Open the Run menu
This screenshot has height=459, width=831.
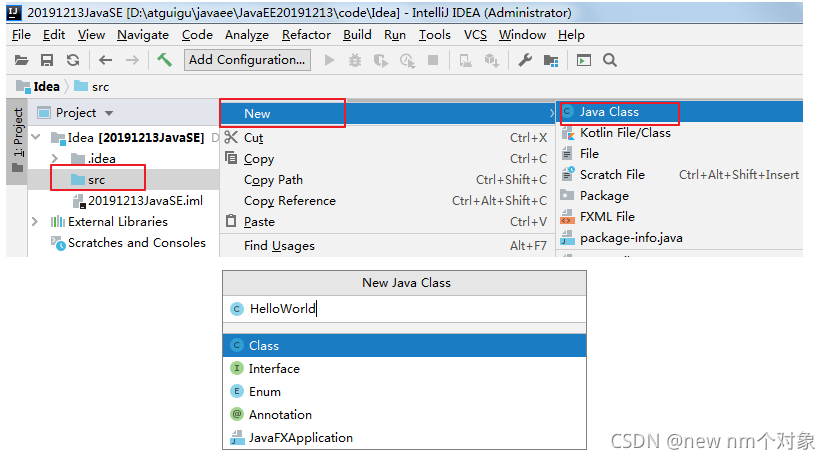tap(395, 35)
